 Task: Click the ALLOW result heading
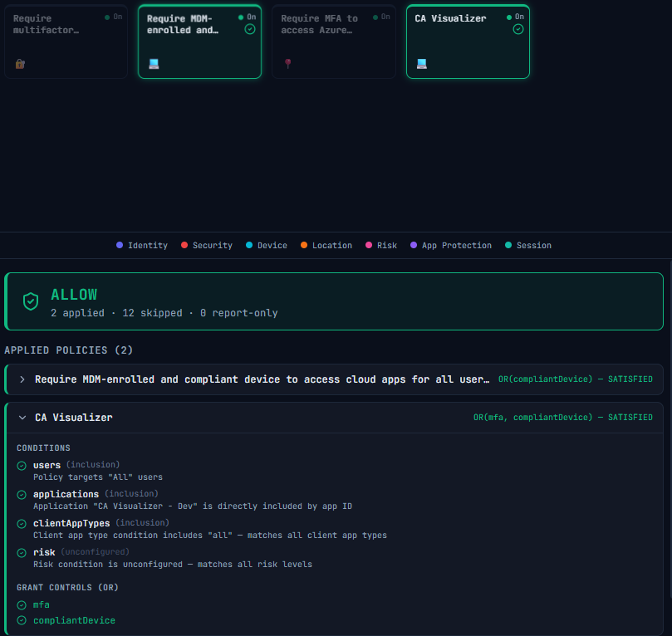74,295
